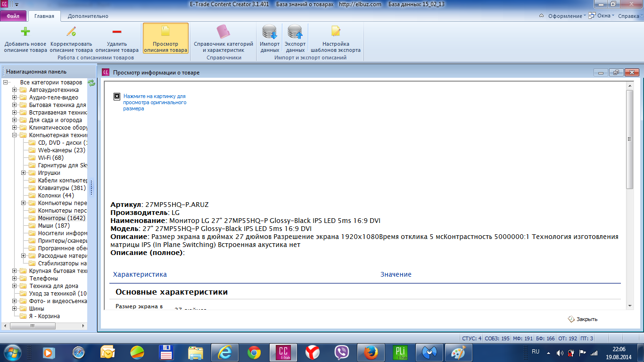Expand the Телефоны category
The width and height of the screenshot is (644, 362).
coord(15,279)
